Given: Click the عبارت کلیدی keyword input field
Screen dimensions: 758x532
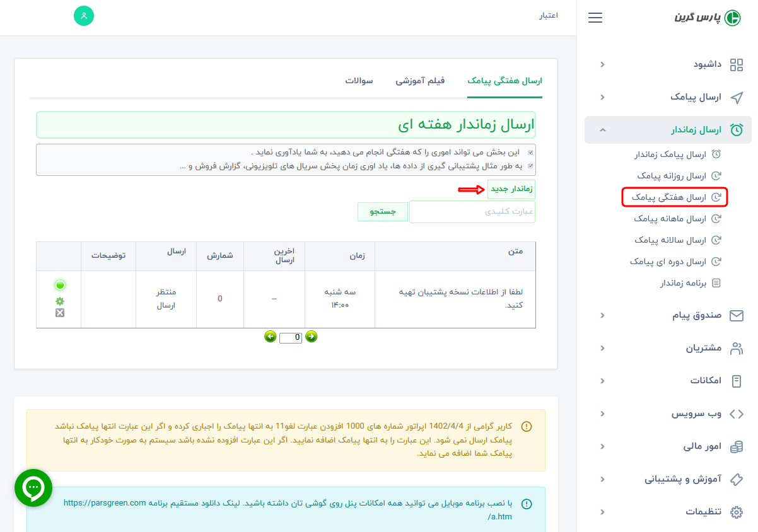Looking at the screenshot, I should pyautogui.click(x=472, y=212).
